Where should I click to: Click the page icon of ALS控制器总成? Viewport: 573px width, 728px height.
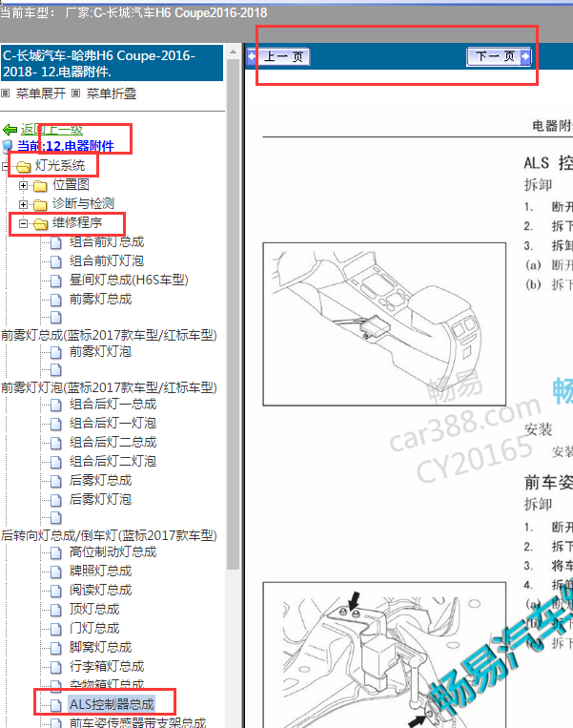tap(55, 705)
